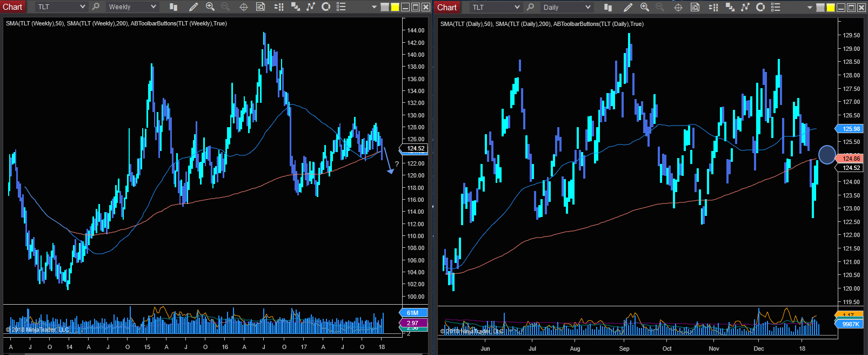Screen dimensions: 868x355
Task: Click the gray link swatch in the Daily window
Action: tap(820, 8)
